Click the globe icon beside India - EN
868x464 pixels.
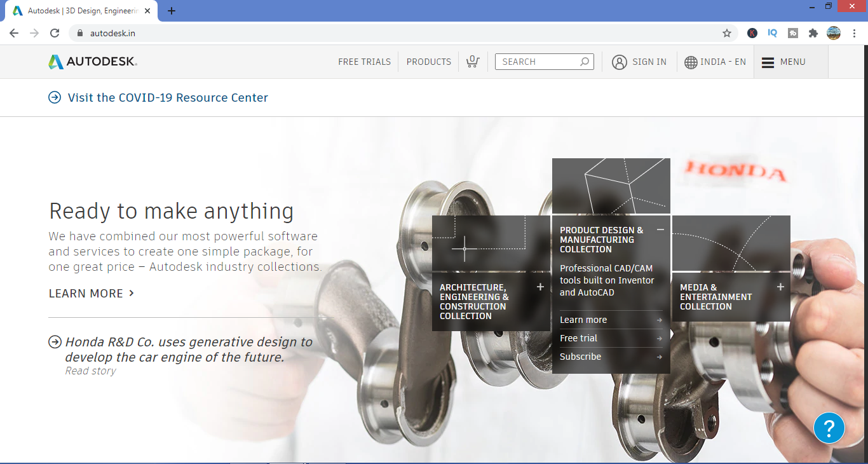(x=691, y=62)
